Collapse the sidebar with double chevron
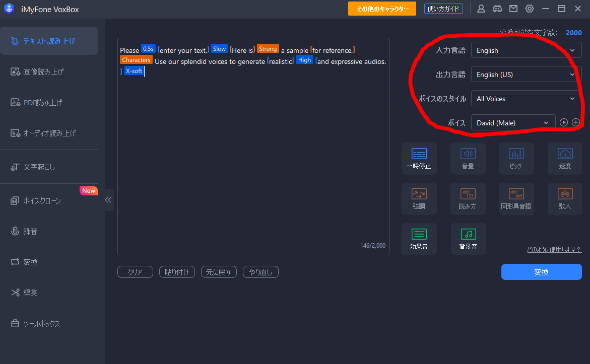Screen dimensions: 590x364 tap(108, 200)
